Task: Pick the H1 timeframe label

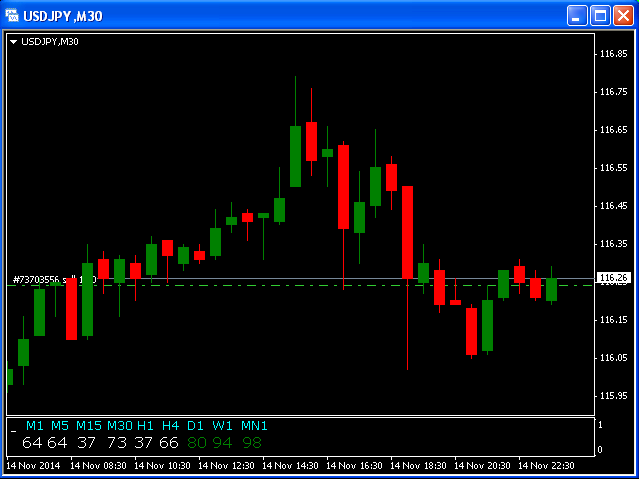Action: (146, 426)
